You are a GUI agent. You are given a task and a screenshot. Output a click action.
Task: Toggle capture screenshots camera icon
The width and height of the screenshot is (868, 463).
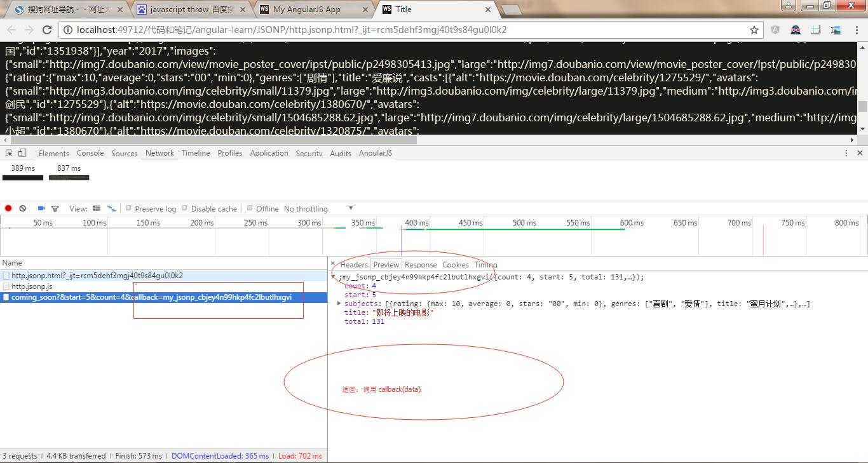click(x=41, y=208)
